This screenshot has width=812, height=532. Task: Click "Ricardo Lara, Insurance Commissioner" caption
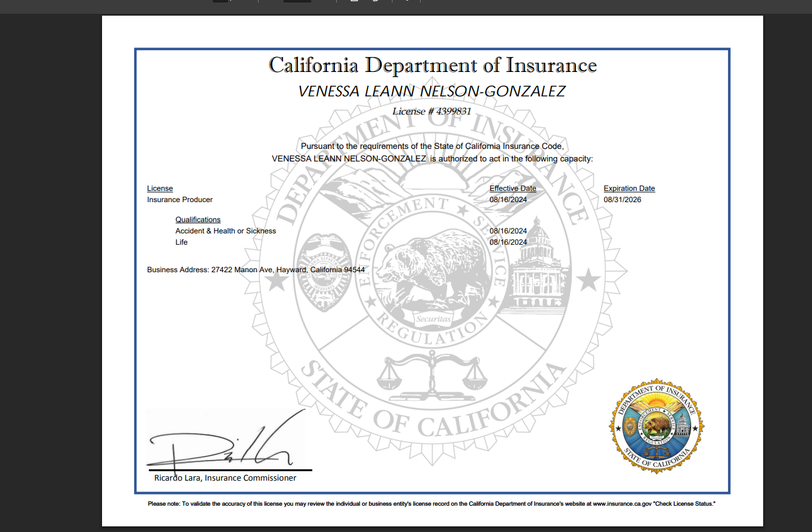coord(225,478)
